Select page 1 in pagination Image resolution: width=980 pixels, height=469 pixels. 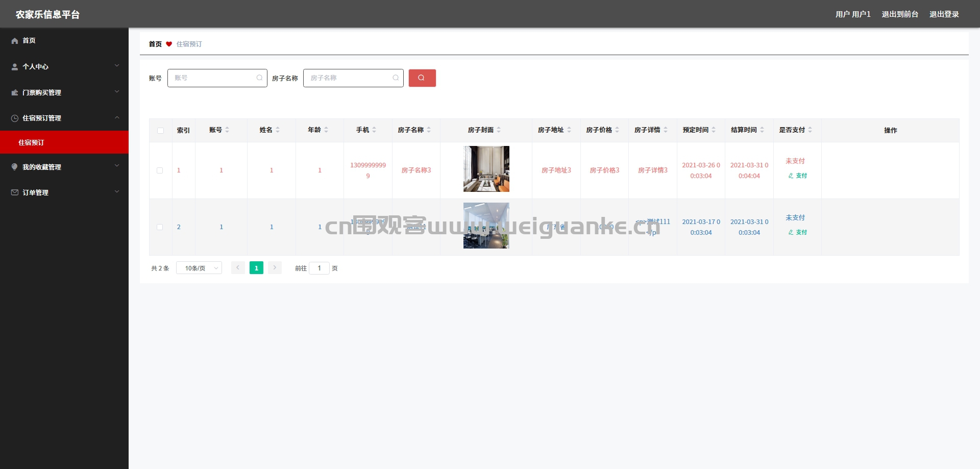(256, 268)
